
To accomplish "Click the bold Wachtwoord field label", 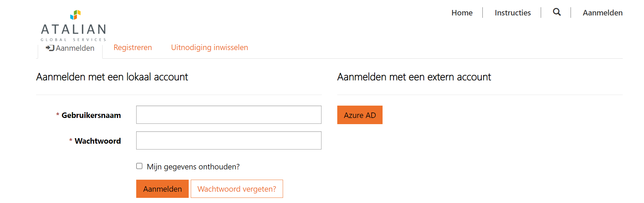I will 98,141.
